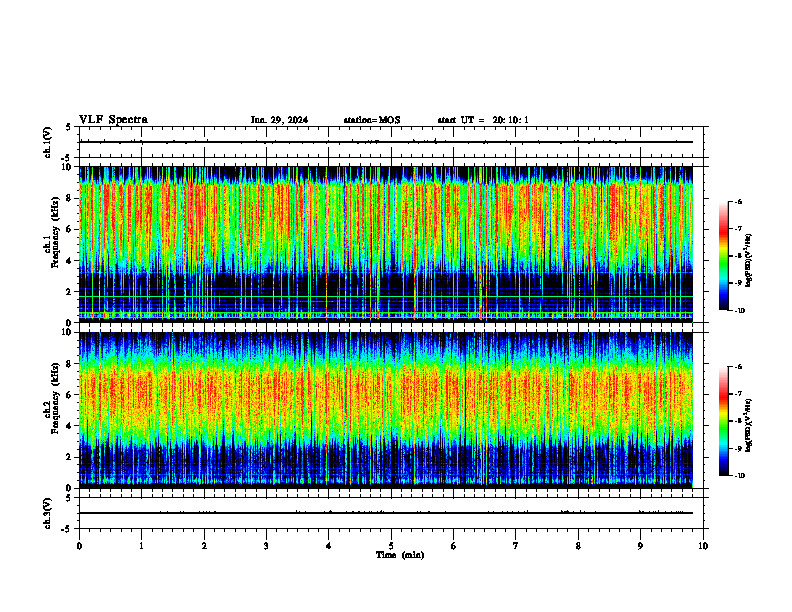The width and height of the screenshot is (792, 612).
Task: Click the "ch.3(V)" axis label
Action: tap(48, 514)
